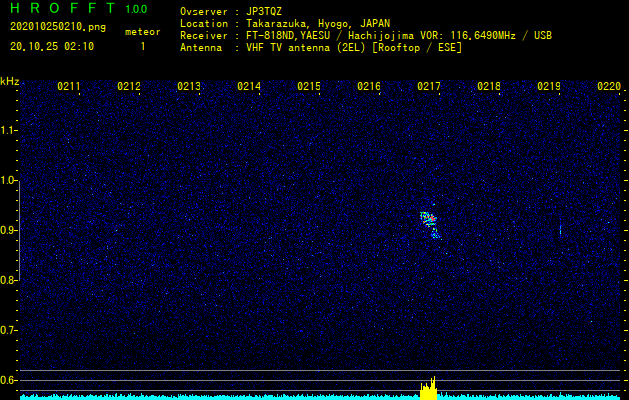Screen dimensions: 629x400
Task: Click the Receiver FT-818ND line
Action: (x=366, y=36)
